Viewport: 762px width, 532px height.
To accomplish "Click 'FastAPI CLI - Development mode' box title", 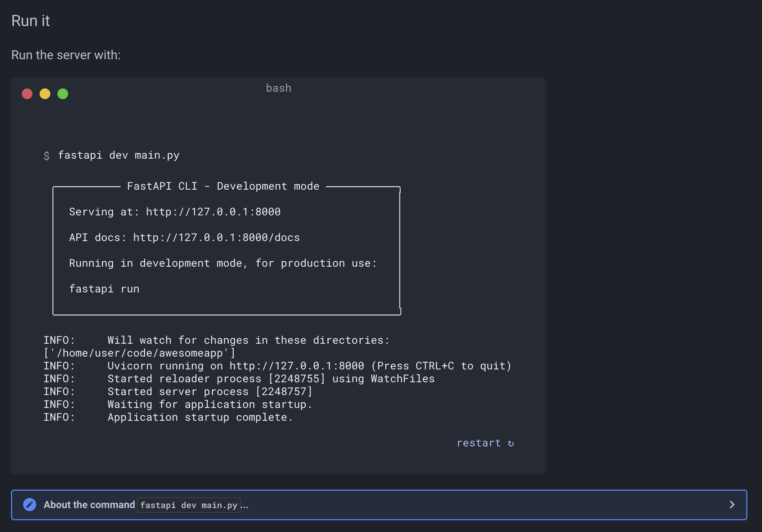I will tap(223, 186).
